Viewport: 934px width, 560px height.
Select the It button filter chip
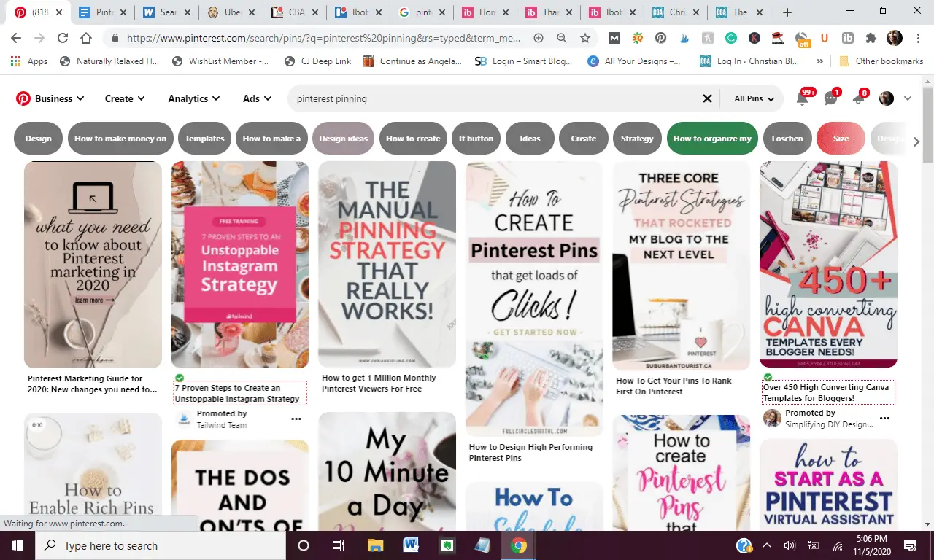[x=476, y=139]
